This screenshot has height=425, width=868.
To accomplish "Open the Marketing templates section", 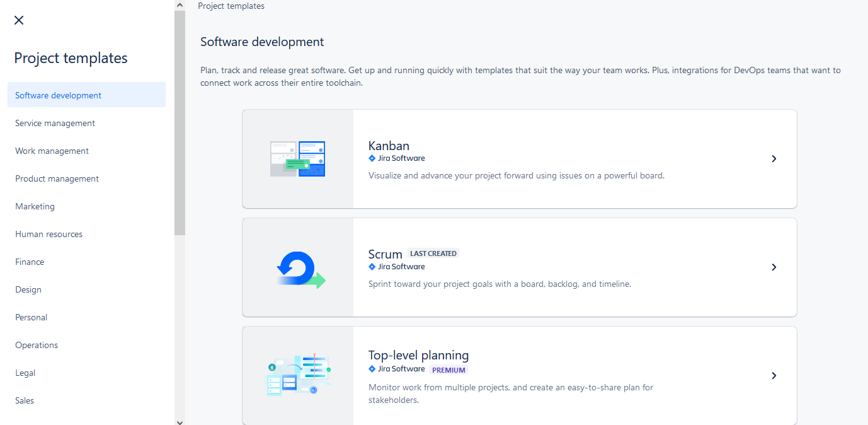I will [35, 206].
